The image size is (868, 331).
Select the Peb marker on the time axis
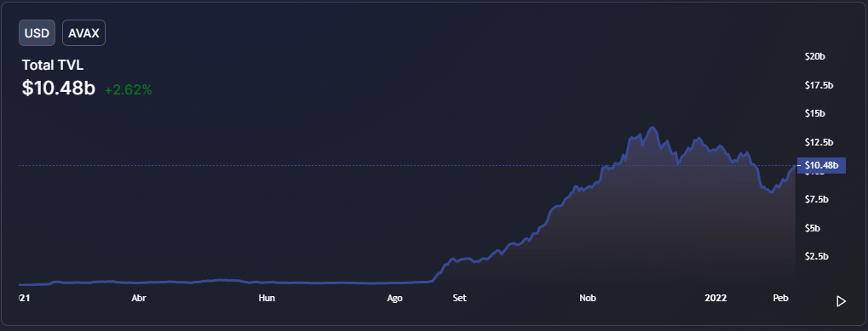click(780, 298)
